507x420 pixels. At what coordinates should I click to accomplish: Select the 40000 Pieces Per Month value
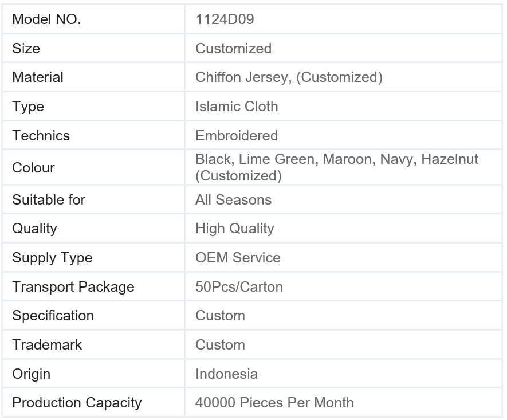[x=274, y=403]
